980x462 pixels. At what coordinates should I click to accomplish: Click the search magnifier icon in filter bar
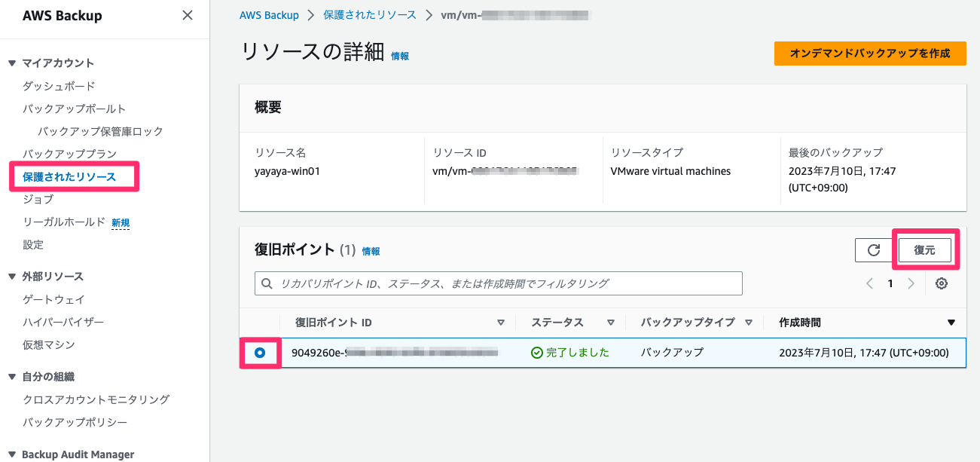267,283
